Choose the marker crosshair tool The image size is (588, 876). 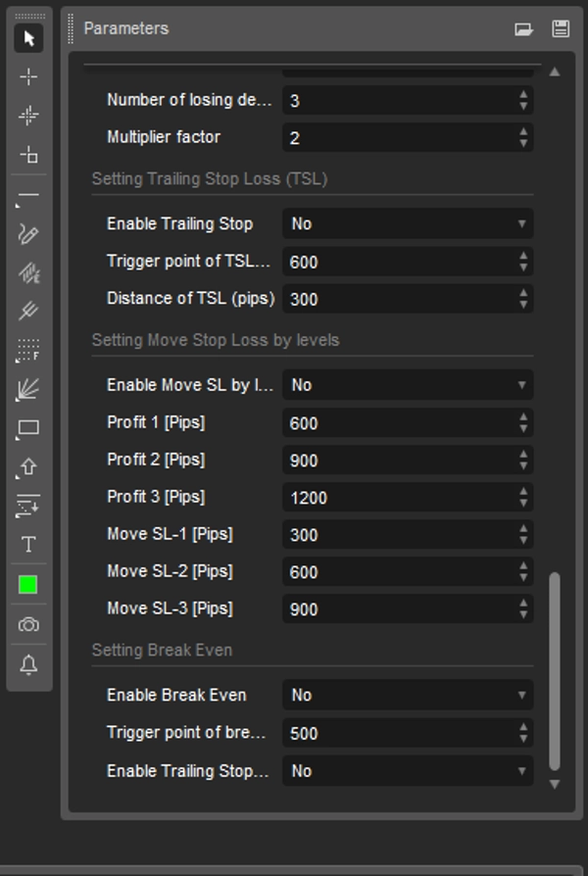(x=28, y=116)
